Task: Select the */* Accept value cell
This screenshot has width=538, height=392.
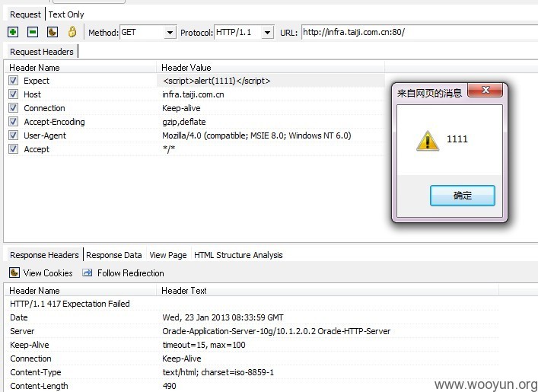Action: 169,149
